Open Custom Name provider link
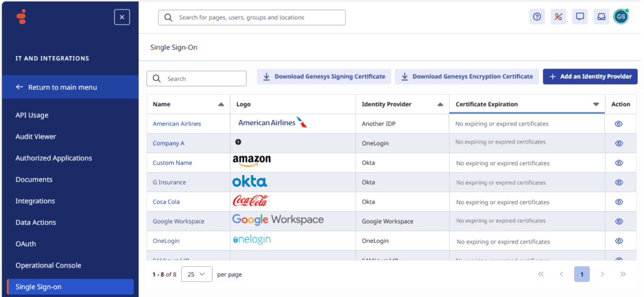Screen dimensions: 644x297 pos(172,163)
